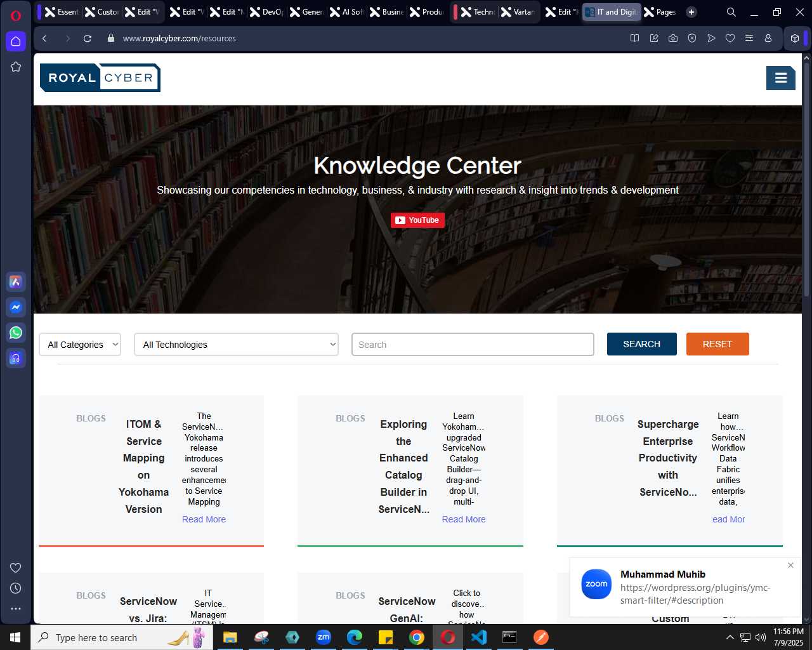The image size is (812, 650).
Task: Click the red YouTube button
Action: (417, 220)
